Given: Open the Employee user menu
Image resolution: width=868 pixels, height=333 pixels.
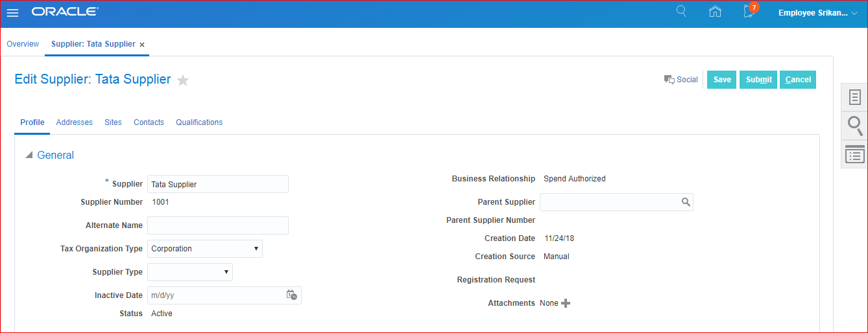Looking at the screenshot, I should pyautogui.click(x=817, y=13).
